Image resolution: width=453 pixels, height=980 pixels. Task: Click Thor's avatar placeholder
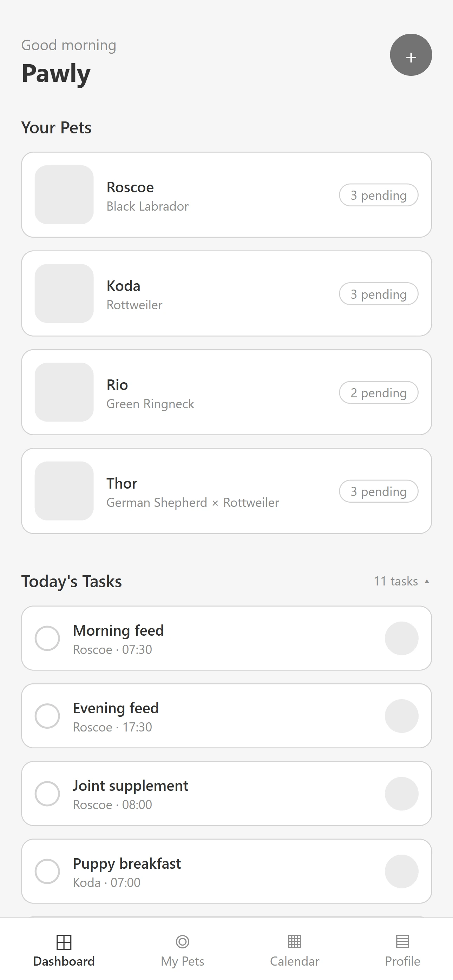click(64, 491)
